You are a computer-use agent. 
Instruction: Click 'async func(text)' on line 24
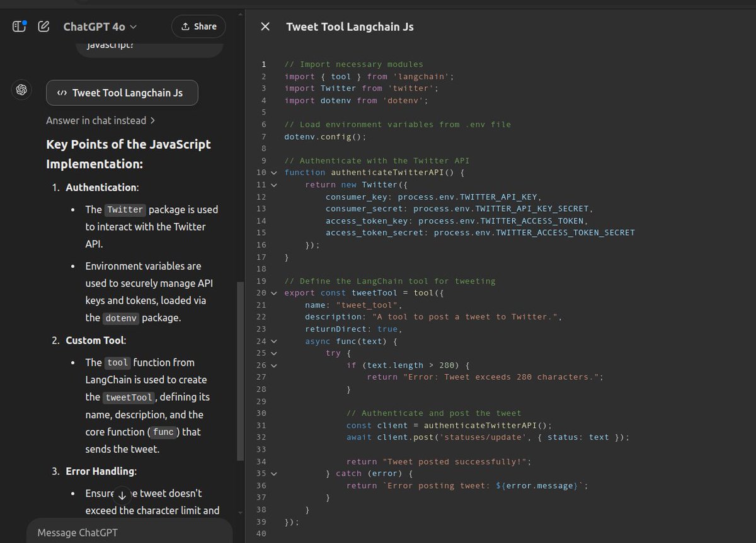click(x=346, y=341)
